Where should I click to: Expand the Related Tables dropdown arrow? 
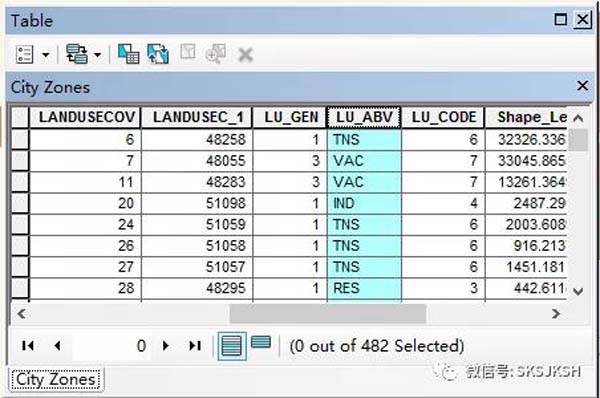tap(98, 55)
